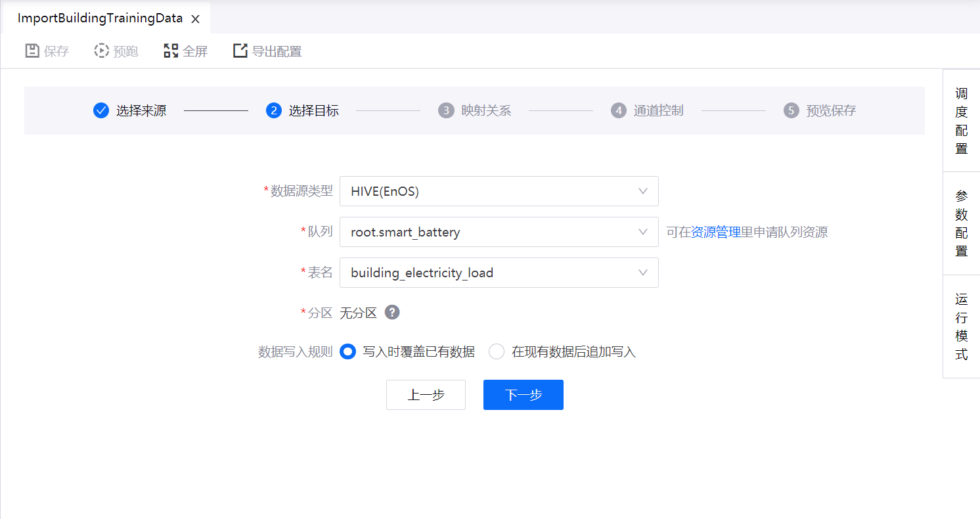Click the 数据写入规则 label

click(x=296, y=352)
